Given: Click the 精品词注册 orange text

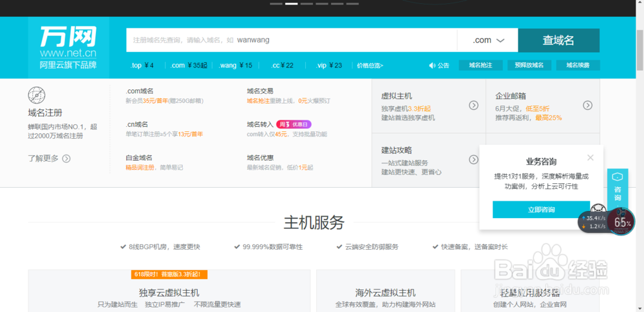Looking at the screenshot, I should tap(140, 167).
